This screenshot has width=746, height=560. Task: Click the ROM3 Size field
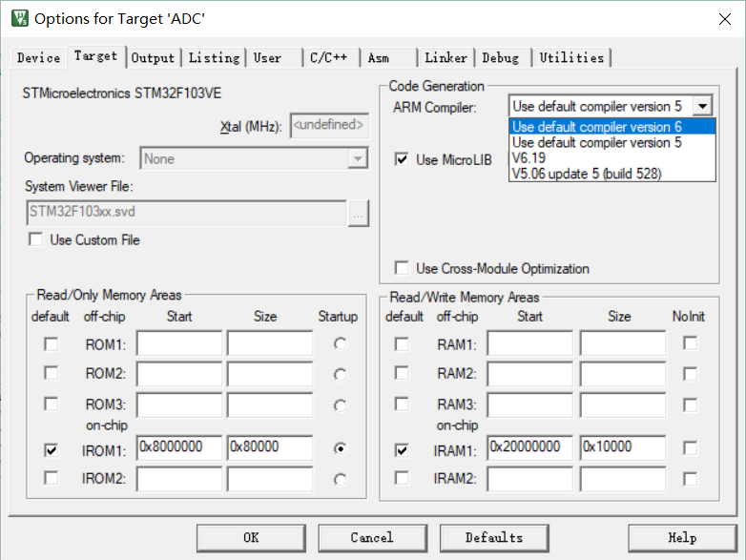(x=270, y=404)
